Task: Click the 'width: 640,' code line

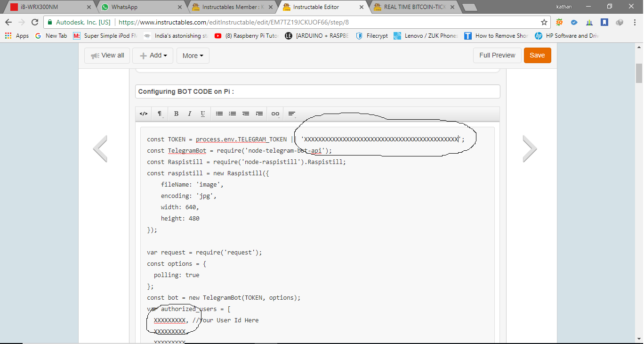Action: click(180, 207)
